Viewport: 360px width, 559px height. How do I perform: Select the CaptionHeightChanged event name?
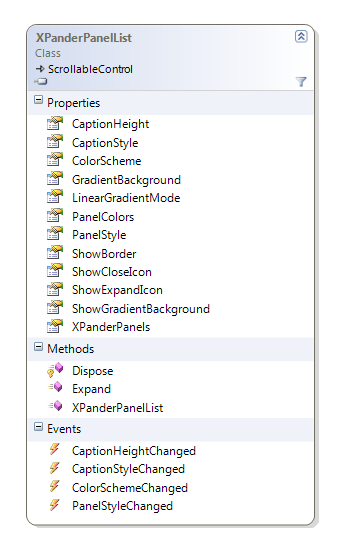pyautogui.click(x=134, y=451)
